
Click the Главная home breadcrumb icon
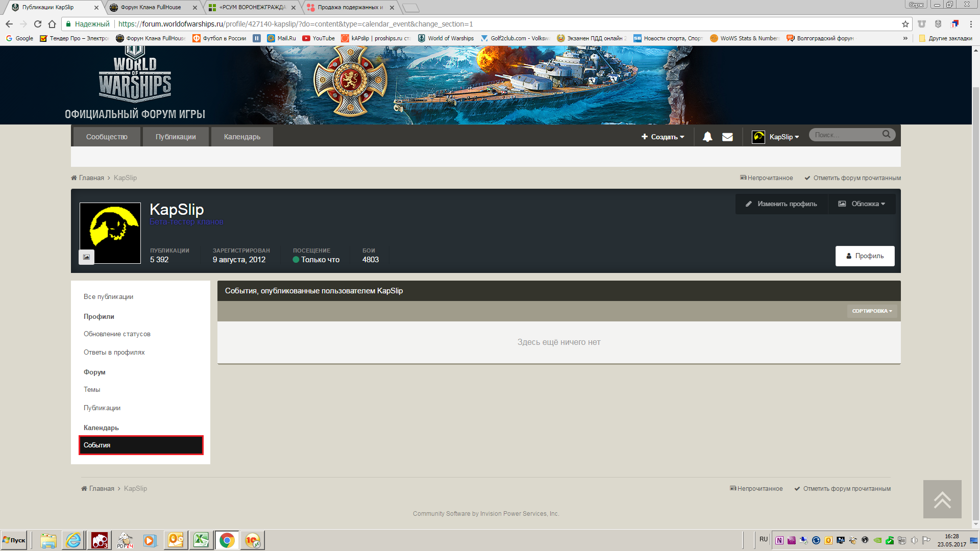tap(74, 178)
